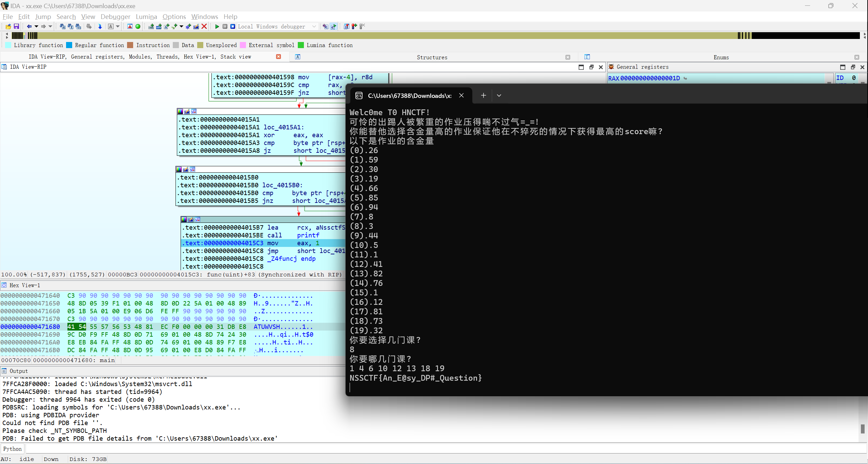Open the forward-history dropdown arrow
This screenshot has width=868, height=464.
50,26
